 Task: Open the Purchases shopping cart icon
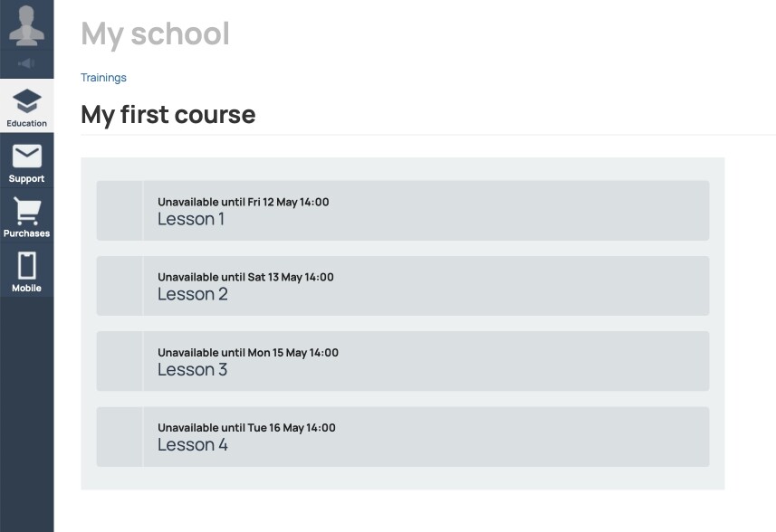click(27, 211)
